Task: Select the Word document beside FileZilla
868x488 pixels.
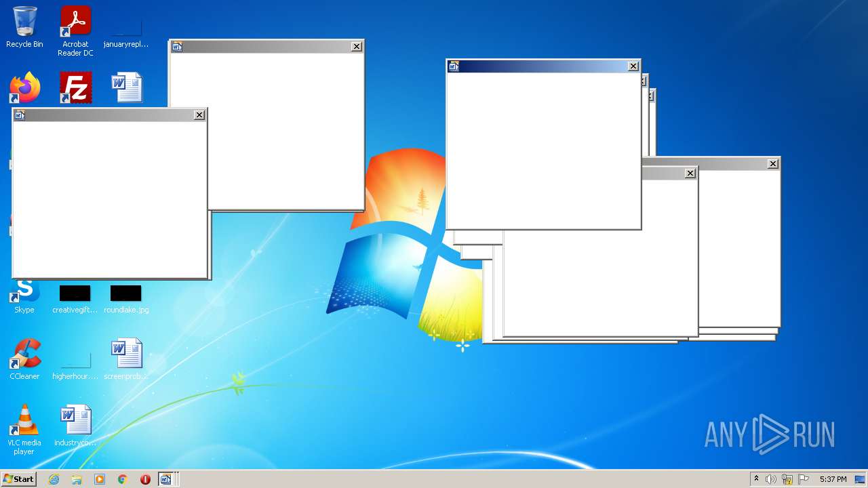Action: 127,88
